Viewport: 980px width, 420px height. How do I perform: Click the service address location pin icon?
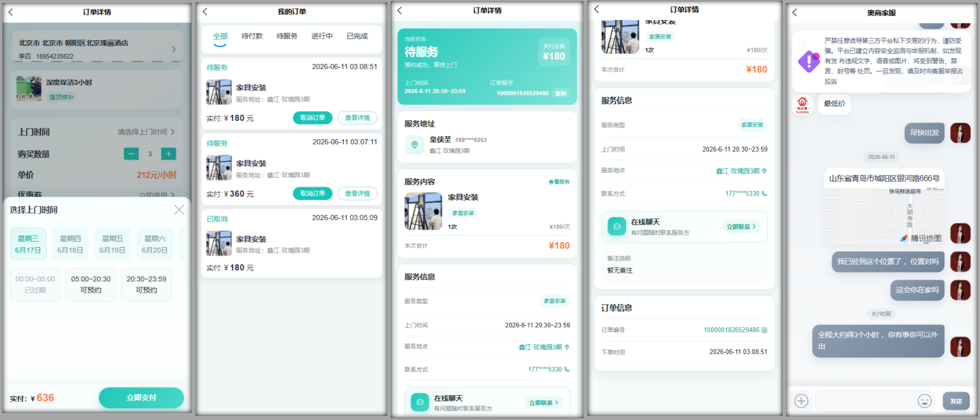pos(414,145)
